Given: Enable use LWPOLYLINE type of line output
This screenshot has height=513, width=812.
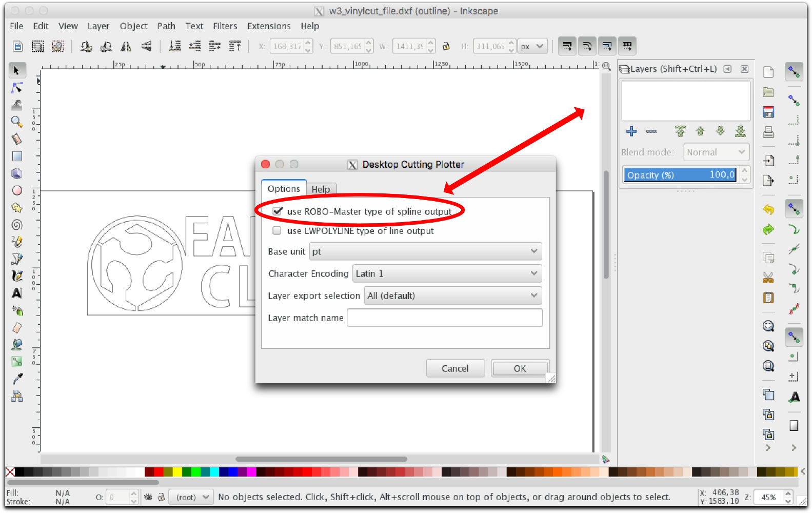Looking at the screenshot, I should 277,231.
